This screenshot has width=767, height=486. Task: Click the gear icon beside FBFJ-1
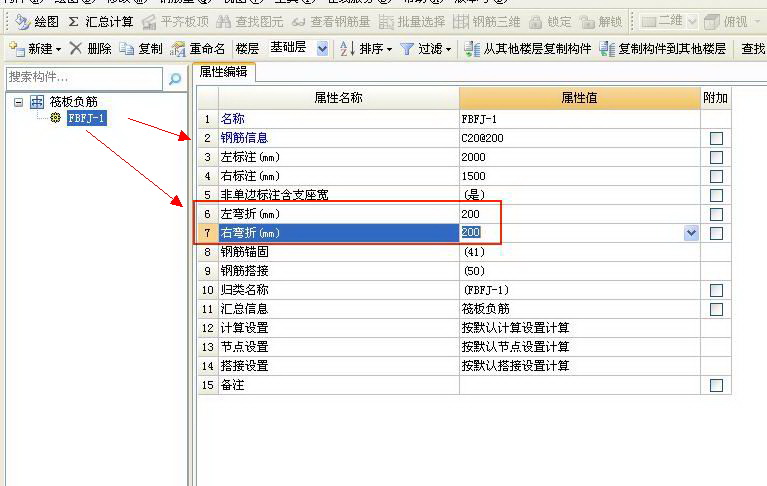click(55, 118)
